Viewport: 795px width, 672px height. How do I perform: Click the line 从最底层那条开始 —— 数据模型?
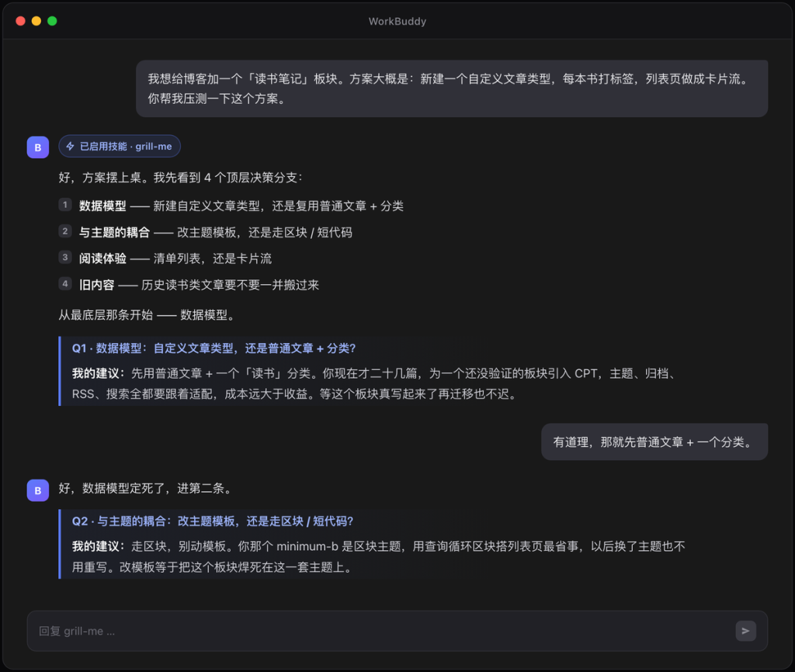[148, 315]
